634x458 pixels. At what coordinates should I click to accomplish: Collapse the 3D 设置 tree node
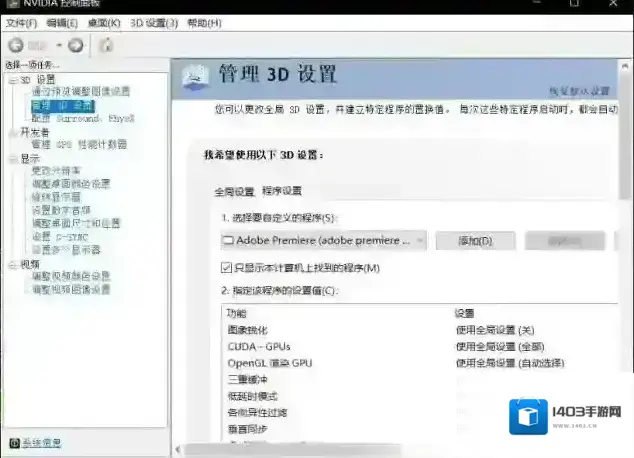coord(12,80)
